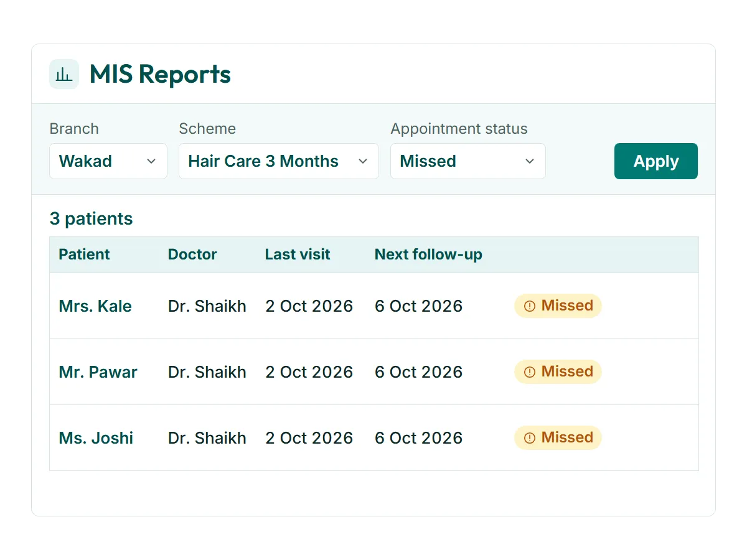Click the Branch filter label
Image resolution: width=747 pixels, height=560 pixels.
pos(74,129)
